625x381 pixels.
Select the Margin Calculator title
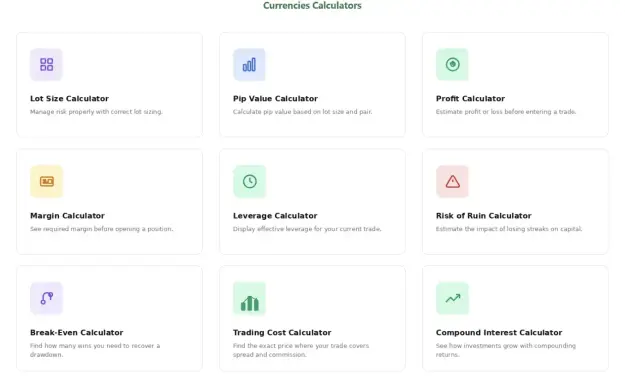click(x=67, y=216)
